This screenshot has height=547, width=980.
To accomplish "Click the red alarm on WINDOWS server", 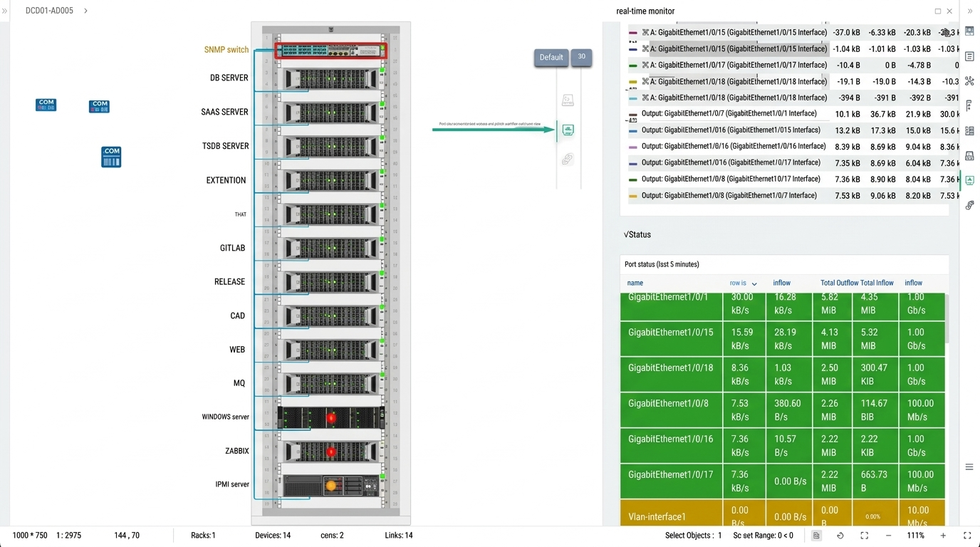I will pyautogui.click(x=330, y=417).
